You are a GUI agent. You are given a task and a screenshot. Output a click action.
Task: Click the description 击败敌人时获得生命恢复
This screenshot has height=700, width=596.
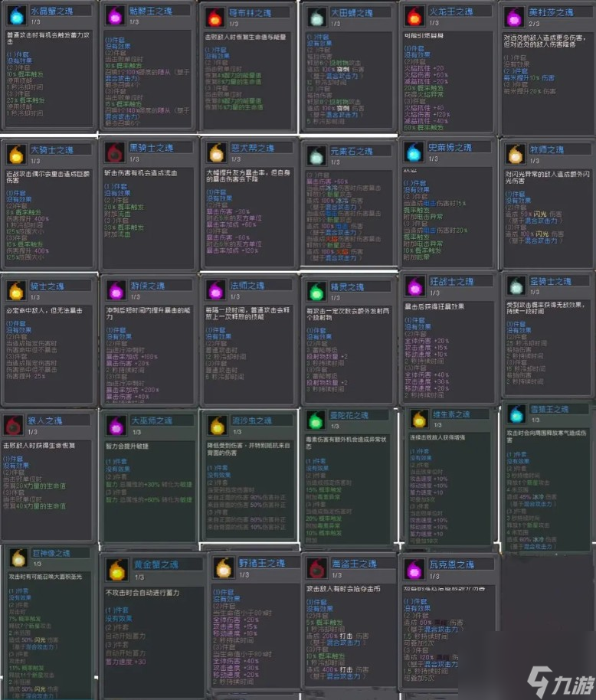point(39,446)
